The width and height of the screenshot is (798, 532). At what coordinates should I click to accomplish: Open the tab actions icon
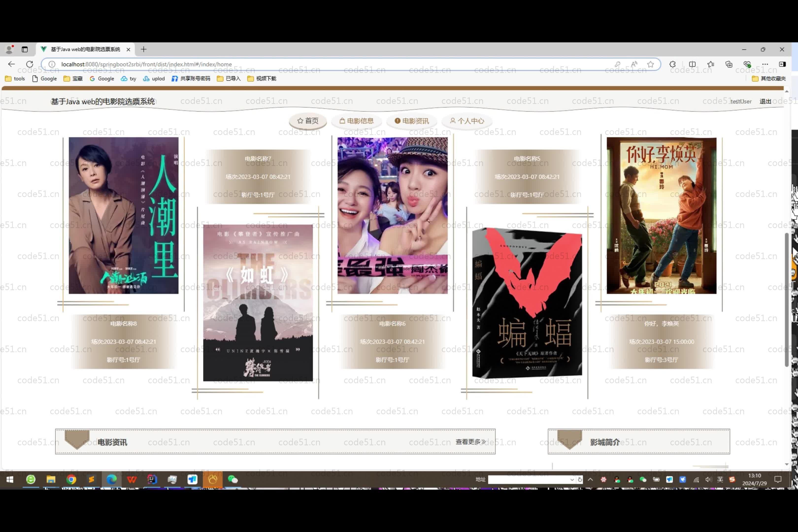pos(24,49)
